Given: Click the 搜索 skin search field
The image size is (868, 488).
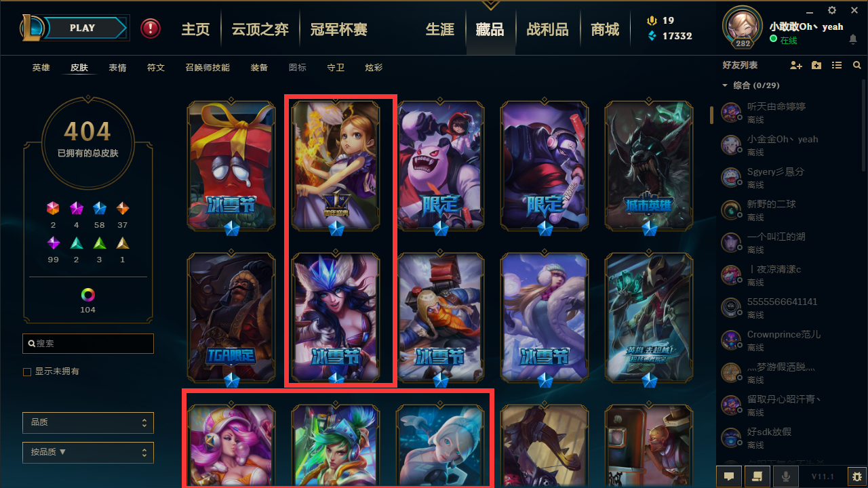Looking at the screenshot, I should pyautogui.click(x=88, y=344).
